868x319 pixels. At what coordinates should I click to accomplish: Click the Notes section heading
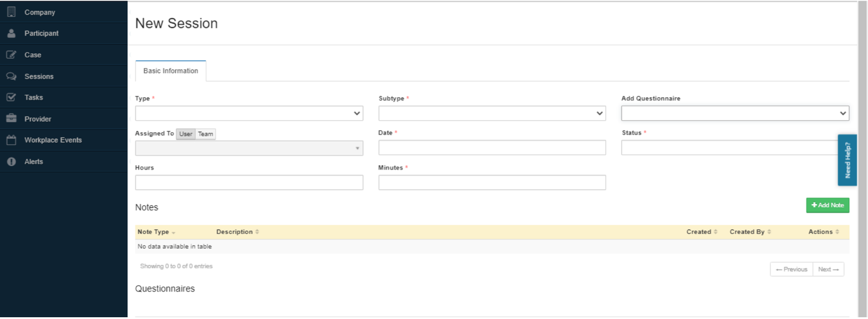coord(147,207)
